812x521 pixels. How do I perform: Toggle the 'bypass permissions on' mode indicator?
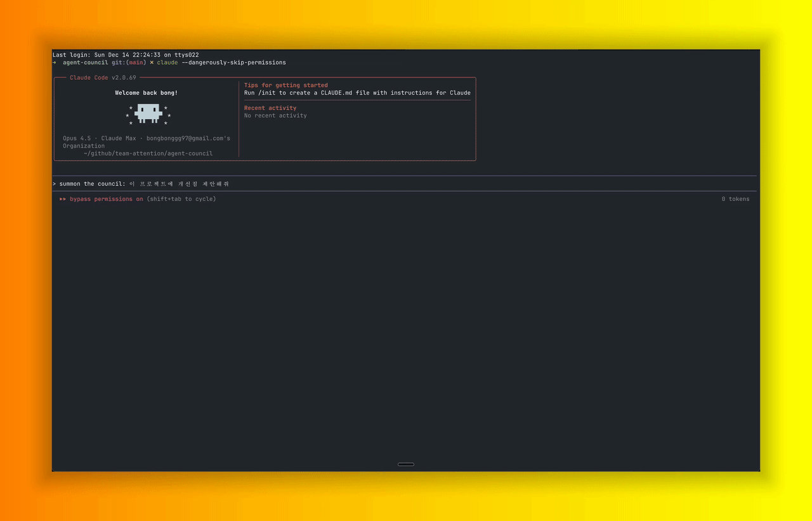[106, 199]
